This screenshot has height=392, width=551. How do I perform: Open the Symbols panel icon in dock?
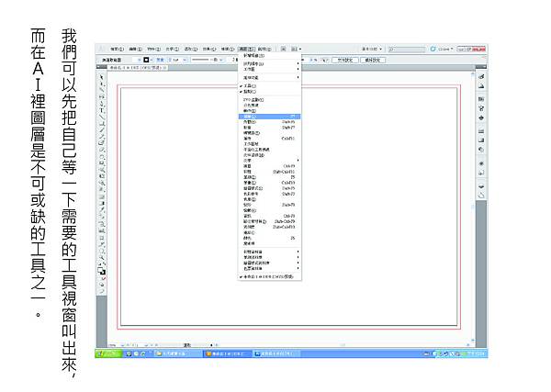tap(481, 118)
